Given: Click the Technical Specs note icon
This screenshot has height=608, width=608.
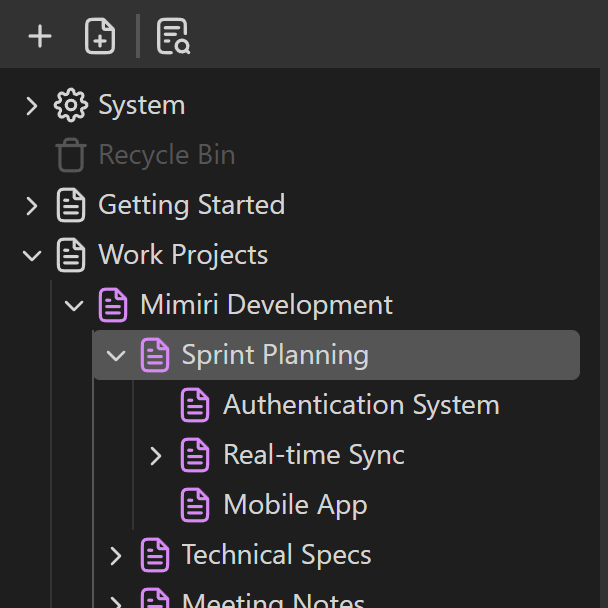Looking at the screenshot, I should click(155, 555).
